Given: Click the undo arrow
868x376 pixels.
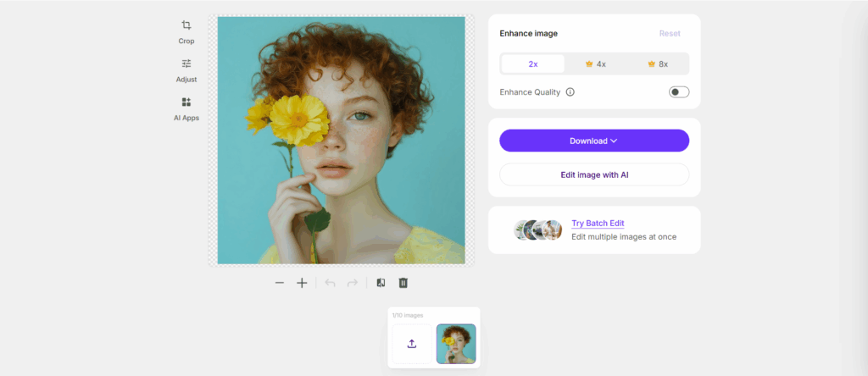Looking at the screenshot, I should coord(331,283).
